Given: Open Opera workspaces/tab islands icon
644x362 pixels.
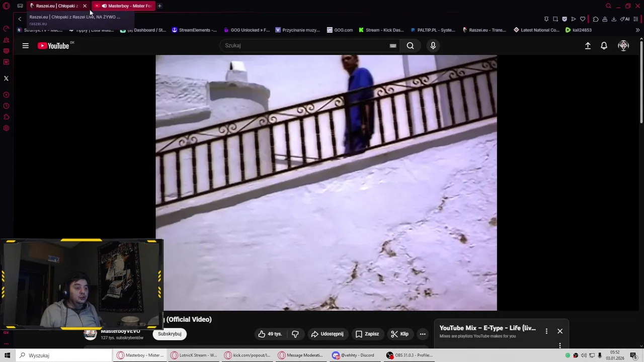Looking at the screenshot, I should (x=20, y=6).
